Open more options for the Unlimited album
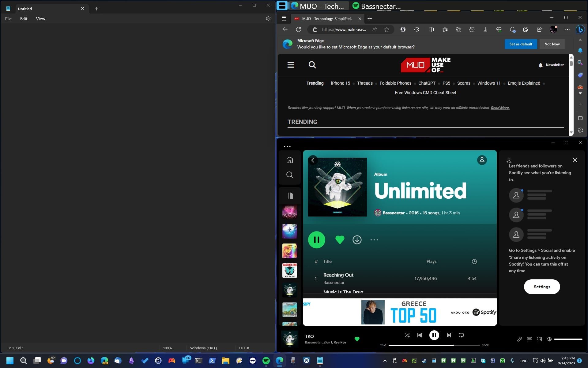588x368 pixels. (x=374, y=240)
